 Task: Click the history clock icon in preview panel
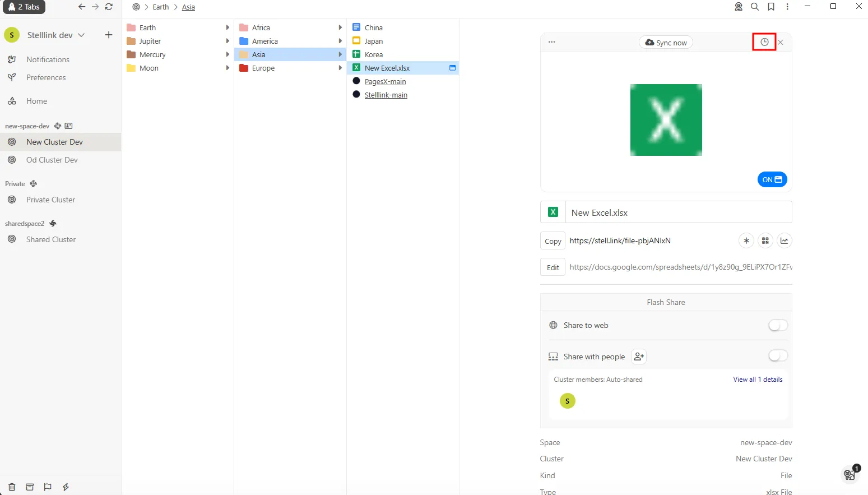(764, 42)
